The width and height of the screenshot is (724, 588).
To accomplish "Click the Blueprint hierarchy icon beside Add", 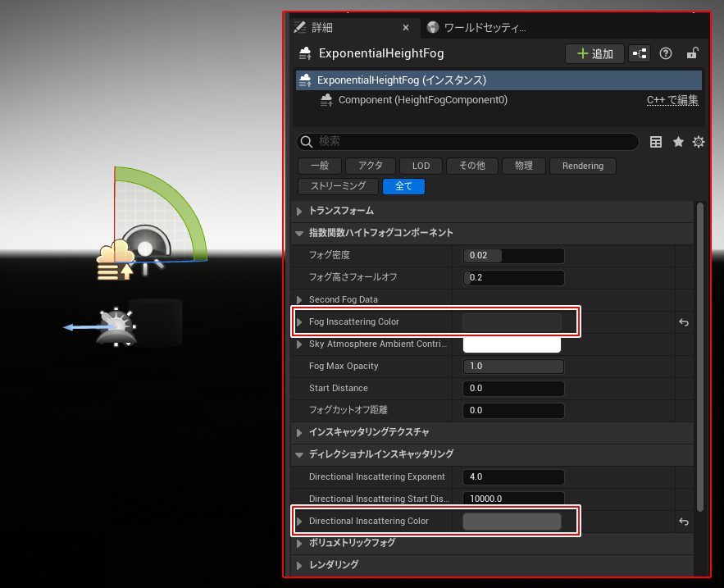I will (639, 53).
